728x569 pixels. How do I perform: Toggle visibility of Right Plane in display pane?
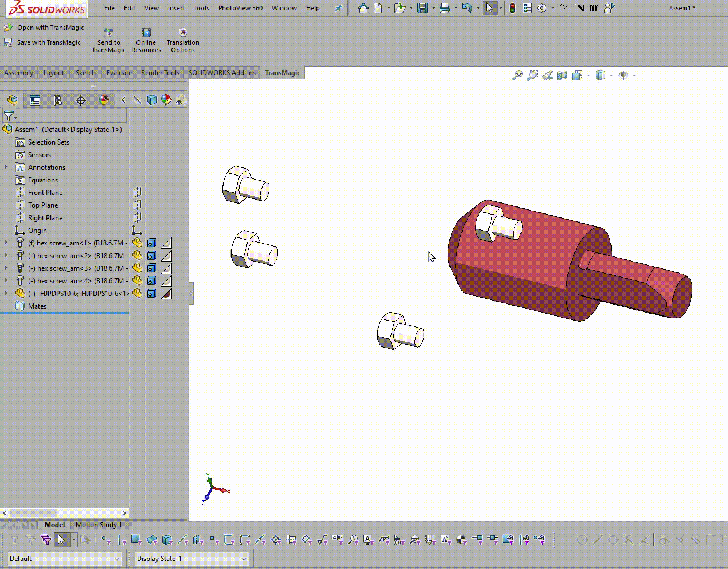coord(137,218)
